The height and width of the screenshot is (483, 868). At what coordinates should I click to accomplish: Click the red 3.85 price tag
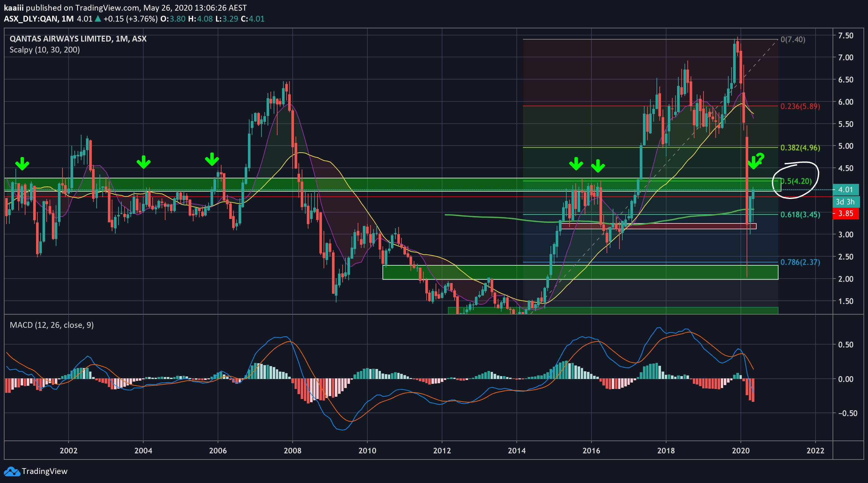846,214
